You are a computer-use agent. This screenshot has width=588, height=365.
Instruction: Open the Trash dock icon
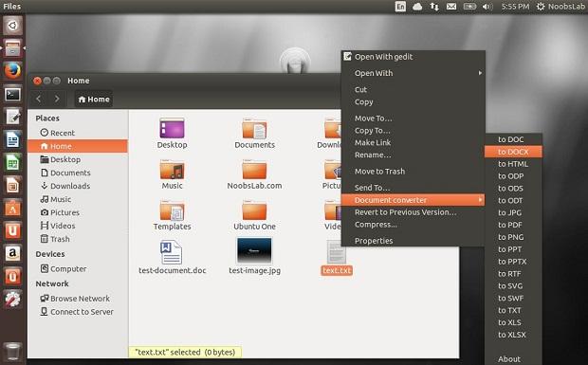12,351
